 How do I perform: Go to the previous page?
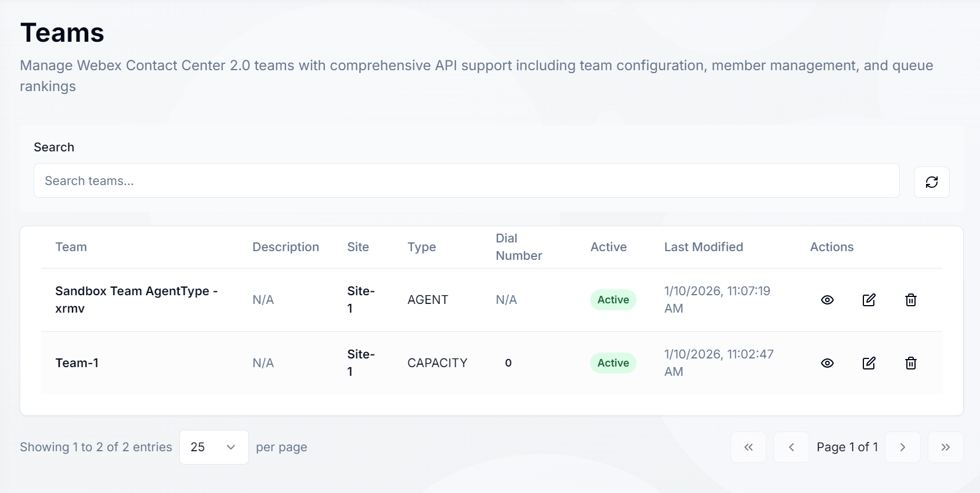(x=791, y=447)
